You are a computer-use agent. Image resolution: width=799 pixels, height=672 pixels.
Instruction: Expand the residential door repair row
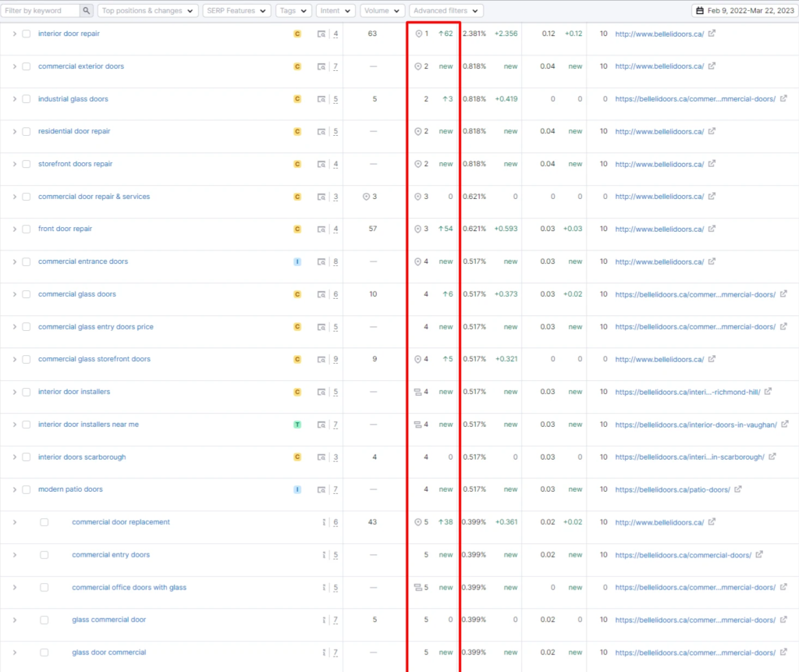click(x=14, y=132)
